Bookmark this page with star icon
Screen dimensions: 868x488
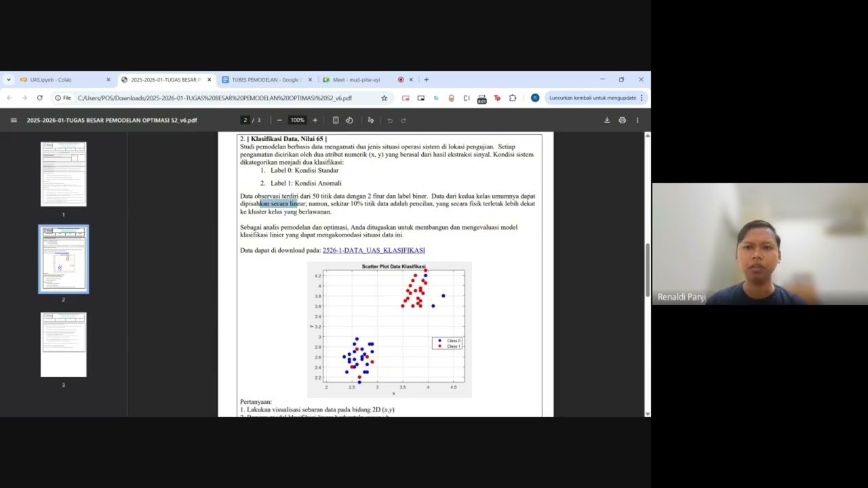point(384,98)
